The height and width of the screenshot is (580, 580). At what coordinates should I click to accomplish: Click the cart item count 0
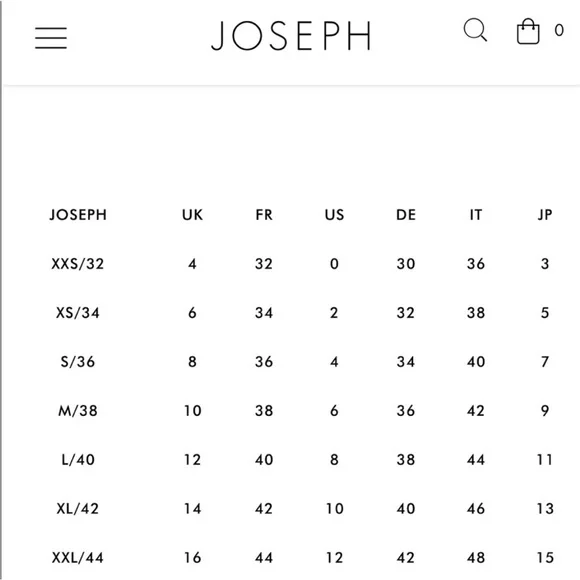pyautogui.click(x=559, y=30)
